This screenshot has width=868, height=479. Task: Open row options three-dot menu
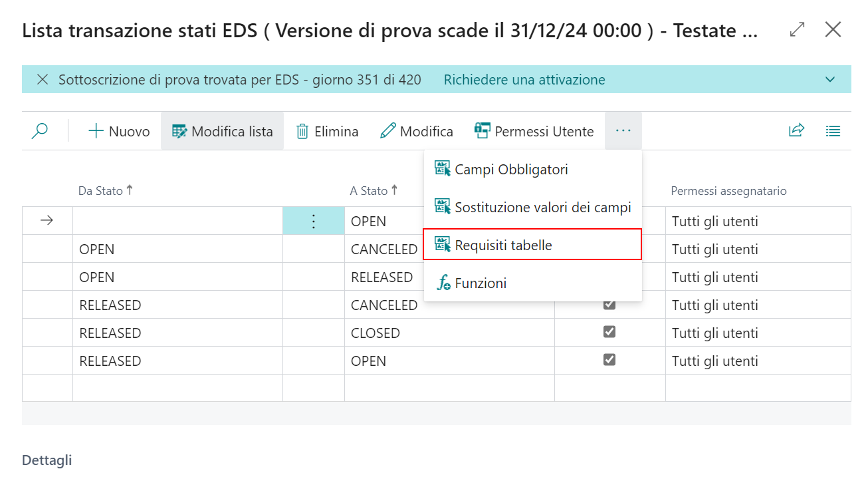coord(314,222)
